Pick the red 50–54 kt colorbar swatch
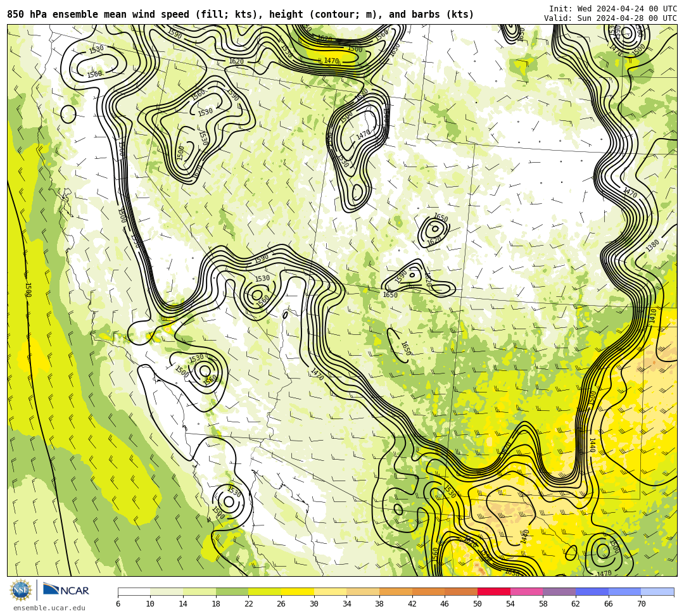The height and width of the screenshot is (616, 684). [x=494, y=591]
